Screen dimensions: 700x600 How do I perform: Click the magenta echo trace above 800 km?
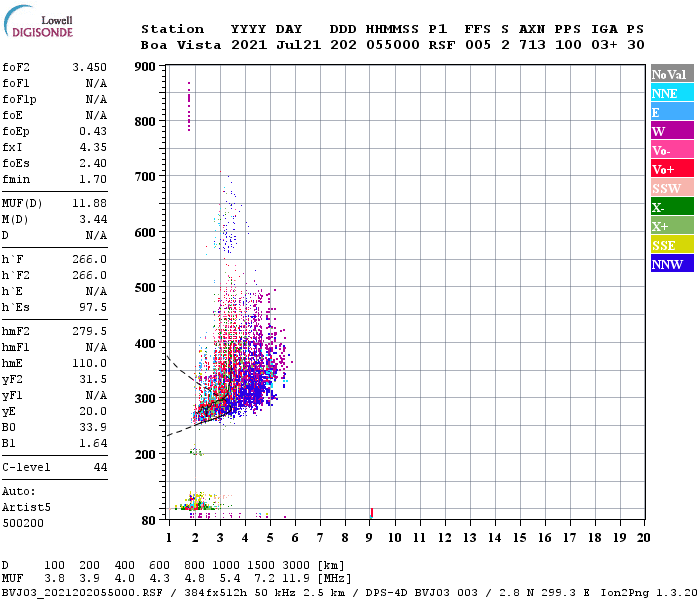pos(189,106)
